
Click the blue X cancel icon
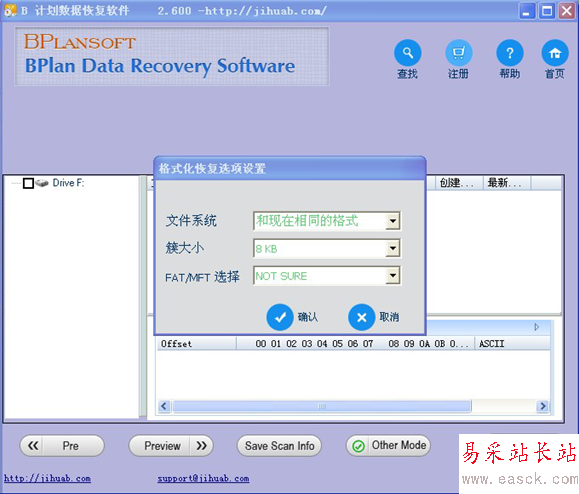point(362,317)
